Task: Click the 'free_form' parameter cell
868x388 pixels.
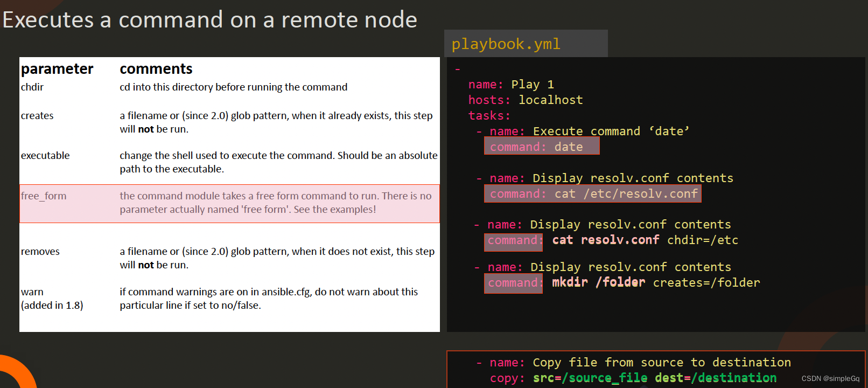Action: pyautogui.click(x=44, y=196)
